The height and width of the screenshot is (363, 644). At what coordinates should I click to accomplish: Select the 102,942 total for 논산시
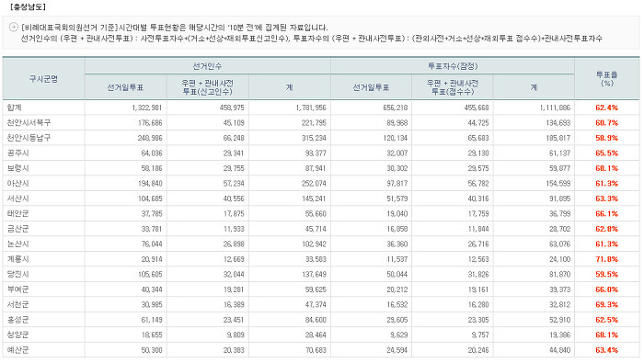click(314, 244)
